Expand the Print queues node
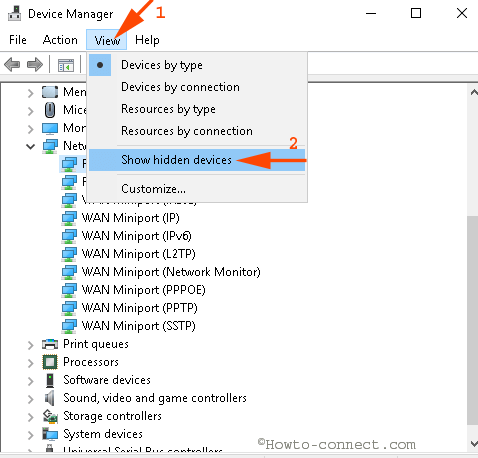Screen dimensions: 478x458 pyautogui.click(x=30, y=345)
